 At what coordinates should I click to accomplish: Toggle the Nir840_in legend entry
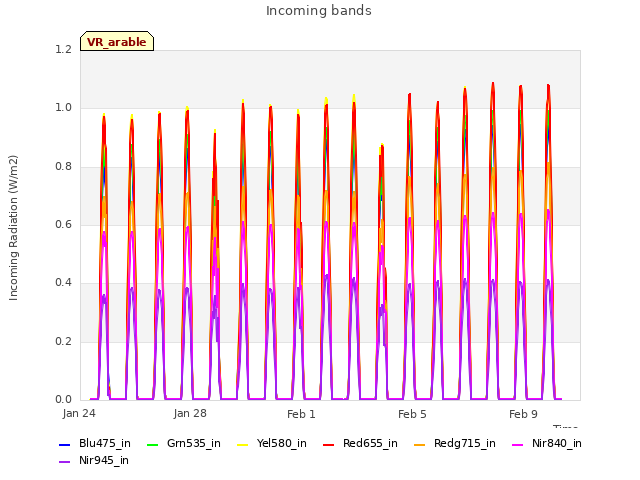pos(547,443)
